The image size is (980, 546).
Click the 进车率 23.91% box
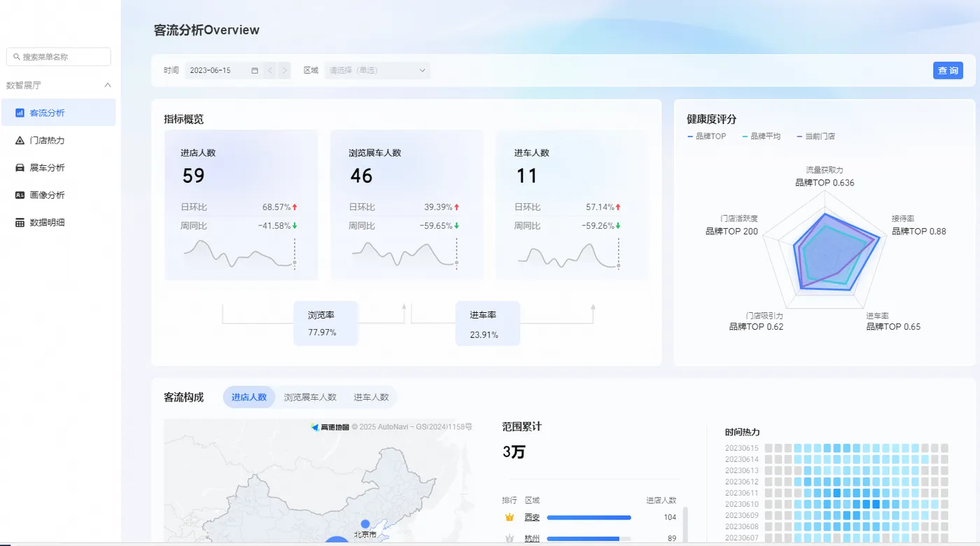coord(487,323)
